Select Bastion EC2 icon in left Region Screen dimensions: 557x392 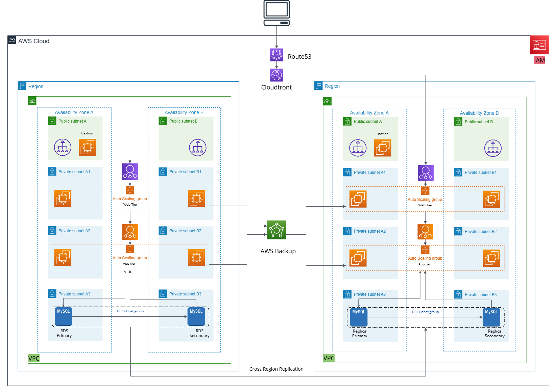tap(88, 147)
